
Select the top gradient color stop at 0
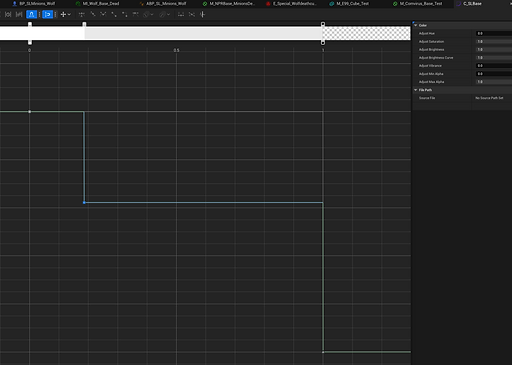pyautogui.click(x=30, y=24)
